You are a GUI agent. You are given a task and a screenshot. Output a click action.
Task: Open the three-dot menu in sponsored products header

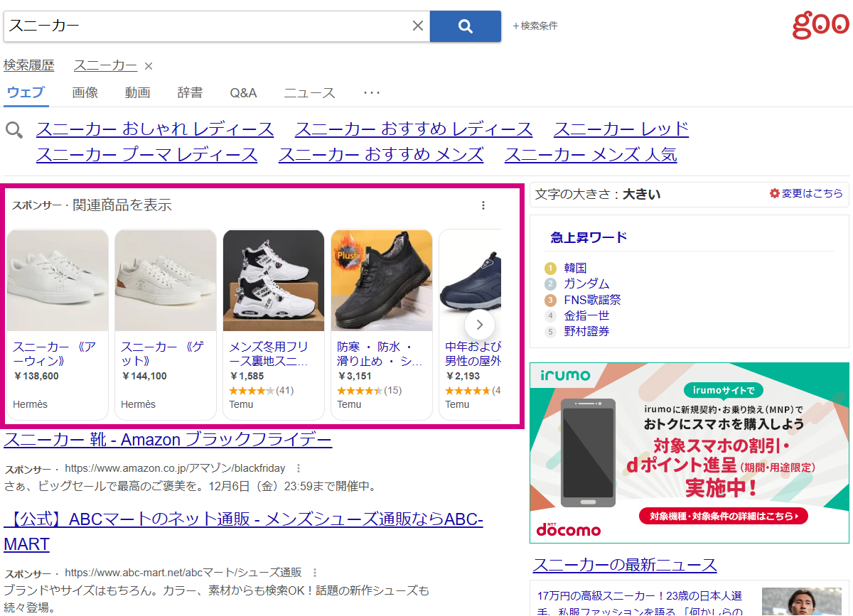[483, 205]
